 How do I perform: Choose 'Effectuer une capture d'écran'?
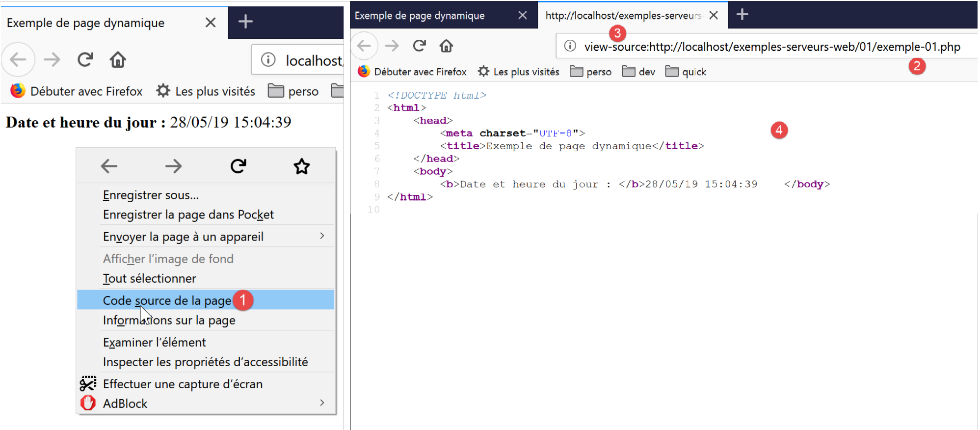[183, 384]
